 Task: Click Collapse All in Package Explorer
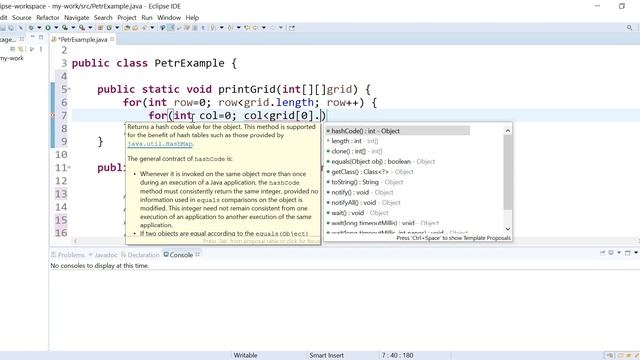[13, 49]
